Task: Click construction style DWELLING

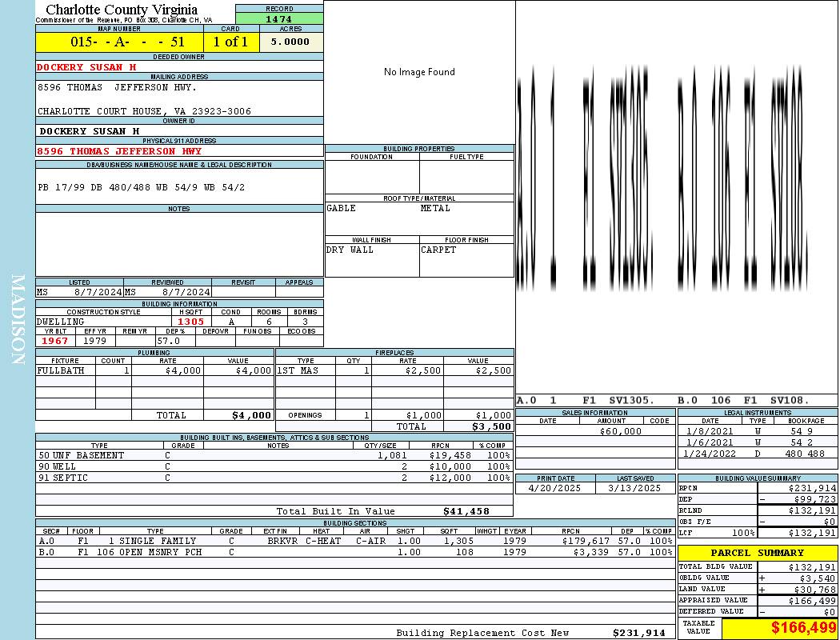Action: pos(61,322)
